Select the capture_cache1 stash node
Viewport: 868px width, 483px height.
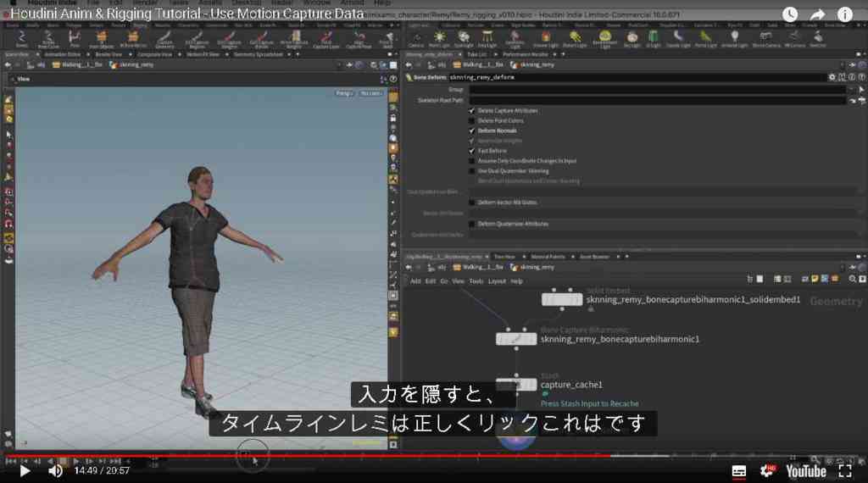[x=516, y=384]
